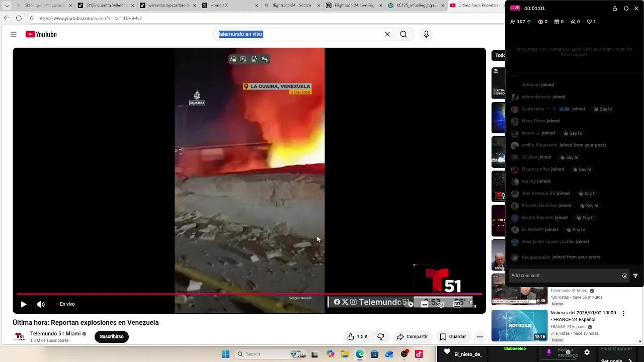Switch to 'wilmerazuajecordero' TikTok tab
Image resolution: width=644 pixels, height=362 pixels.
(168, 6)
